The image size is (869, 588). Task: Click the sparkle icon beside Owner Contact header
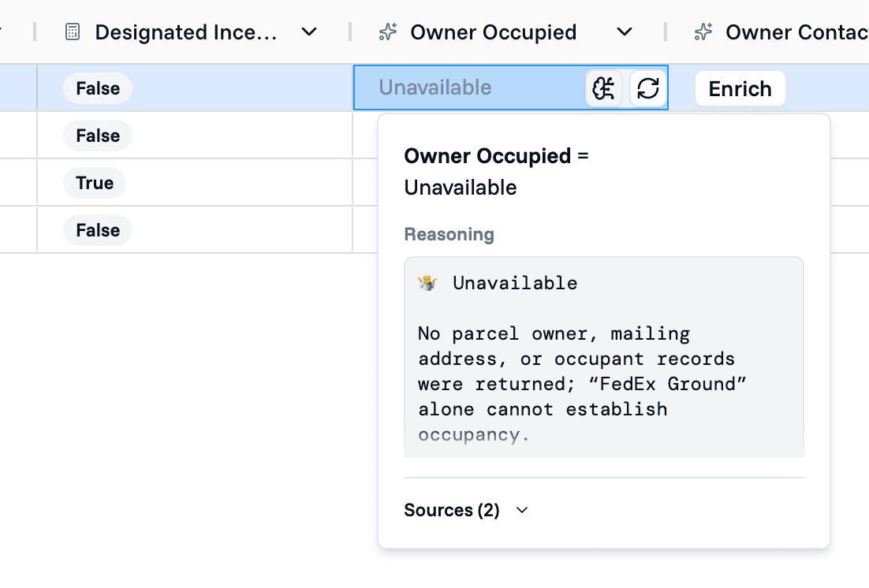pos(703,32)
